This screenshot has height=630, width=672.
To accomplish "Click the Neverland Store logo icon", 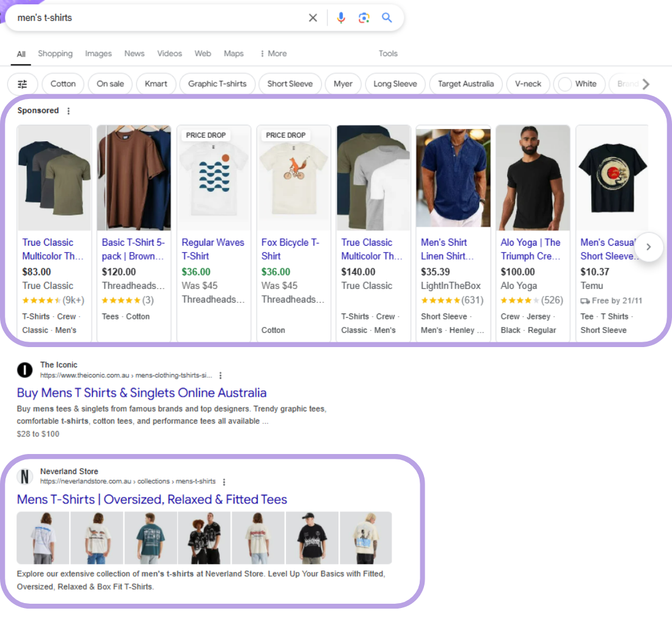I will (24, 477).
